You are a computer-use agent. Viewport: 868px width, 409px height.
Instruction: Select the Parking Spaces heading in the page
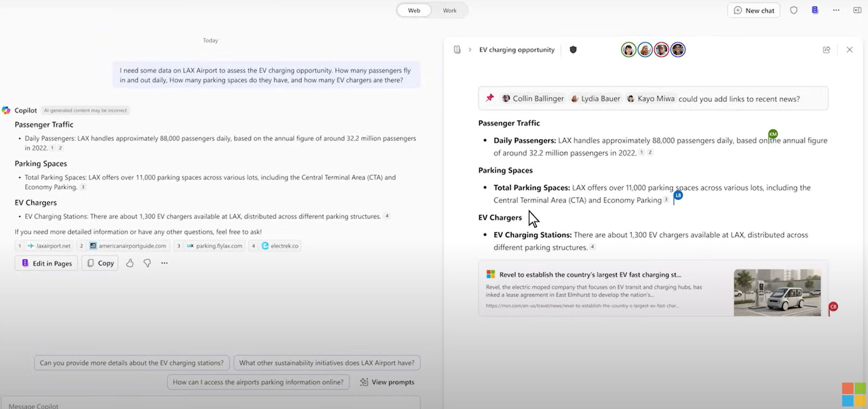tap(505, 170)
